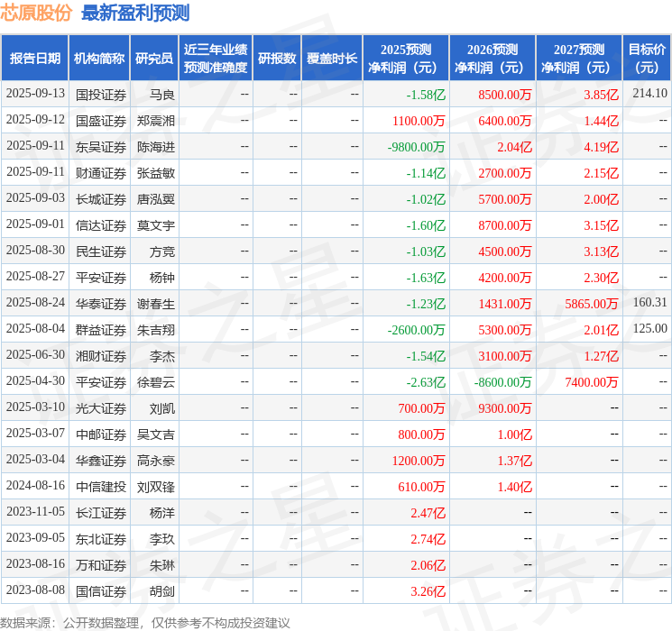Click the 214.10 target price value
The width and height of the screenshot is (672, 631).
click(x=649, y=94)
